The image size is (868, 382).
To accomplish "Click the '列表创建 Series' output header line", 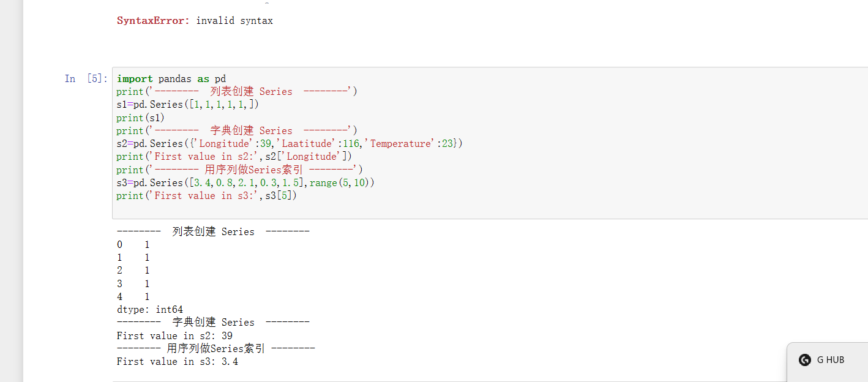I will [x=213, y=231].
